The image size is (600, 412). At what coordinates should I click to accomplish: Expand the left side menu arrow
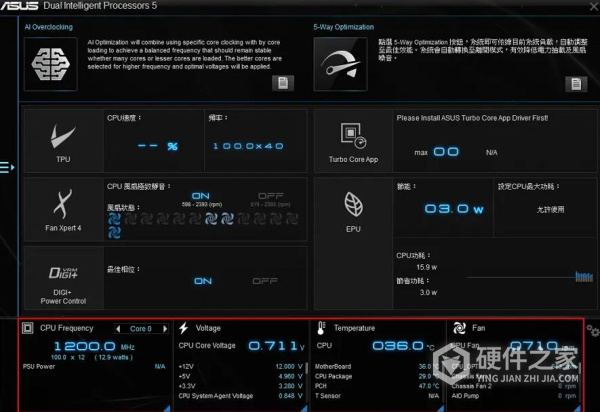coord(7,167)
